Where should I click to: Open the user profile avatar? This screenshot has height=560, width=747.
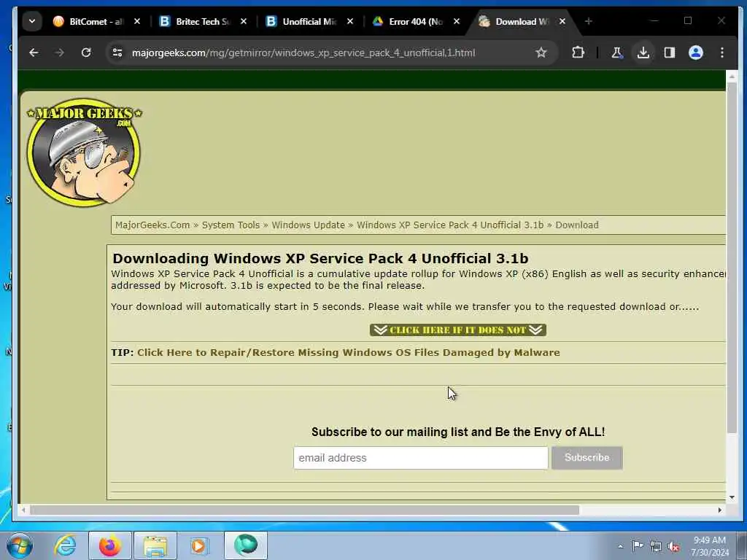695,52
